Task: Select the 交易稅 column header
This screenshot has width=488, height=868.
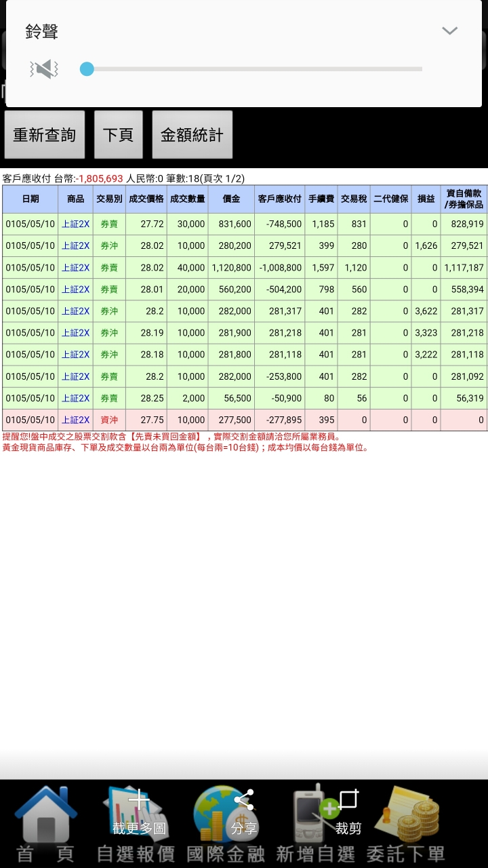Action: [x=354, y=199]
